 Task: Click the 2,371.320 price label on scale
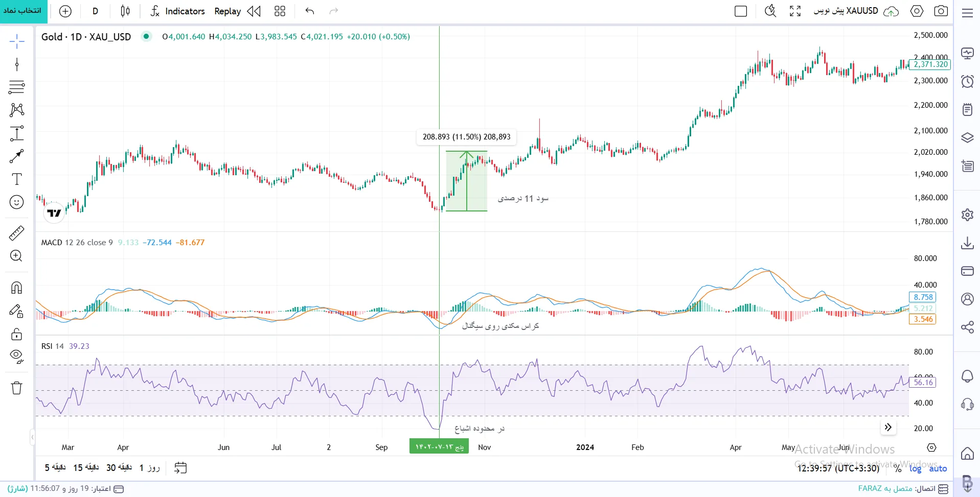coord(930,64)
